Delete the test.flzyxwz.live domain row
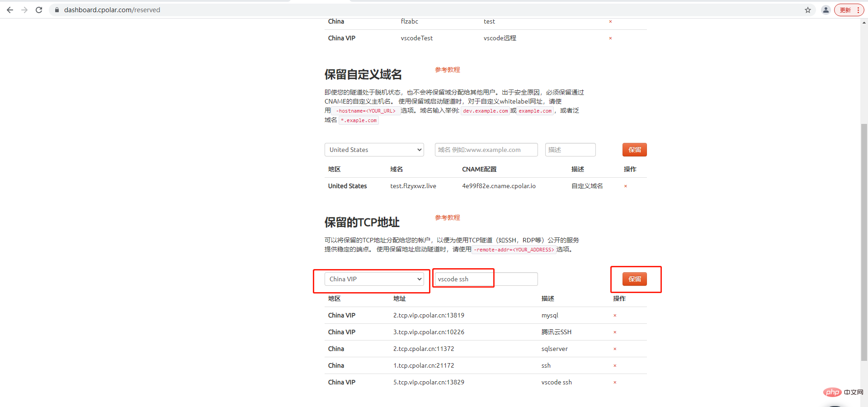This screenshot has height=407, width=868. click(x=626, y=186)
